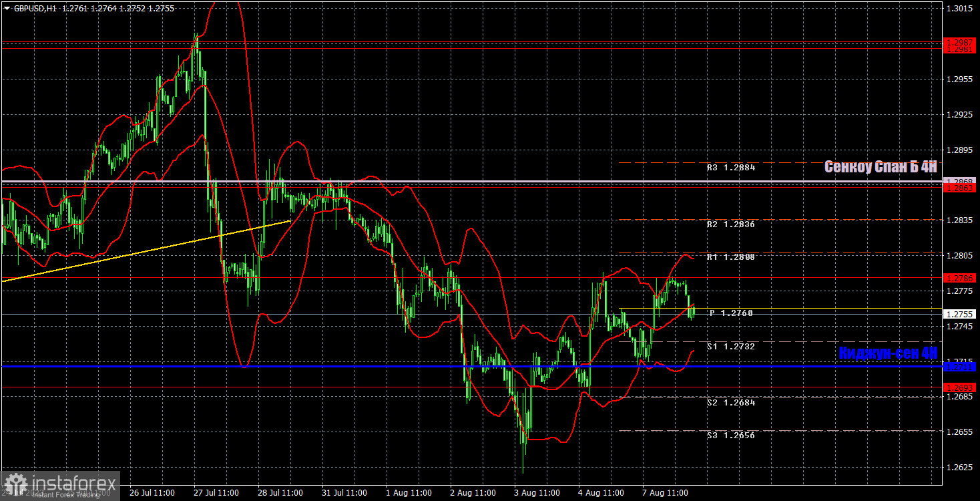This screenshot has height=501, width=980.
Task: Select the Сенкоу Спан Б 4Н label
Action: (881, 167)
